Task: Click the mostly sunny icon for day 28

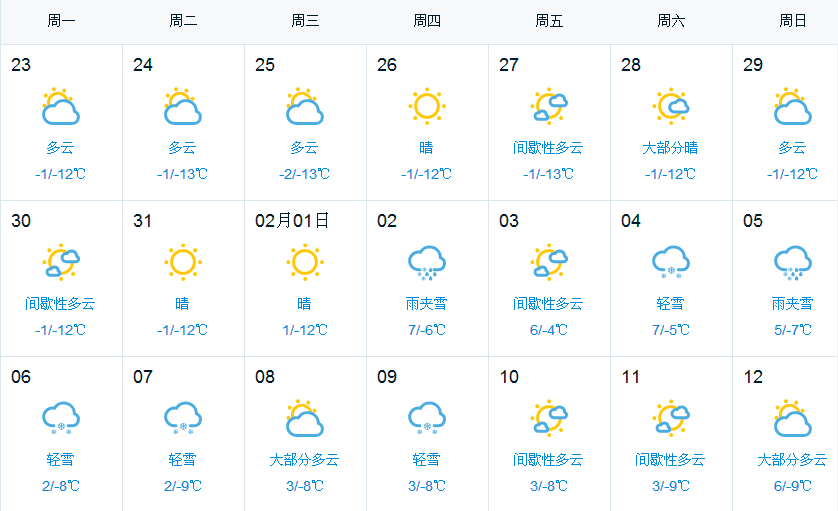Action: click(671, 106)
